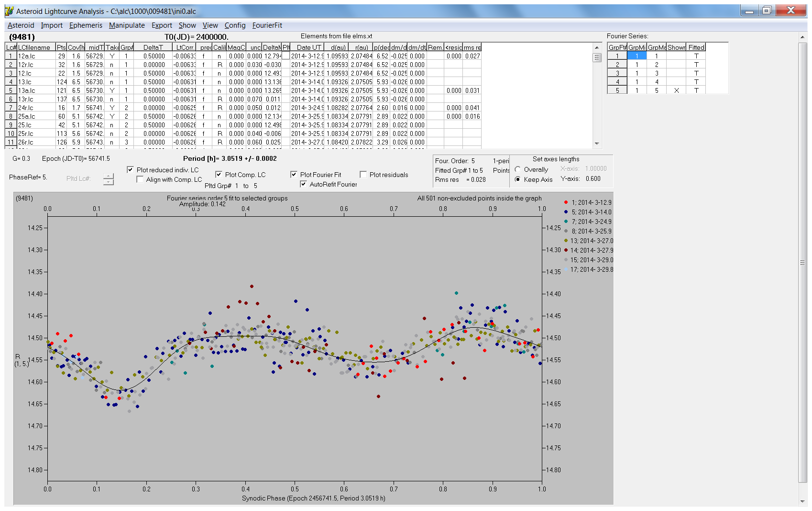Toggle Plot reduced indiv. LC checkbox
This screenshot has width=812, height=511.
pos(130,170)
